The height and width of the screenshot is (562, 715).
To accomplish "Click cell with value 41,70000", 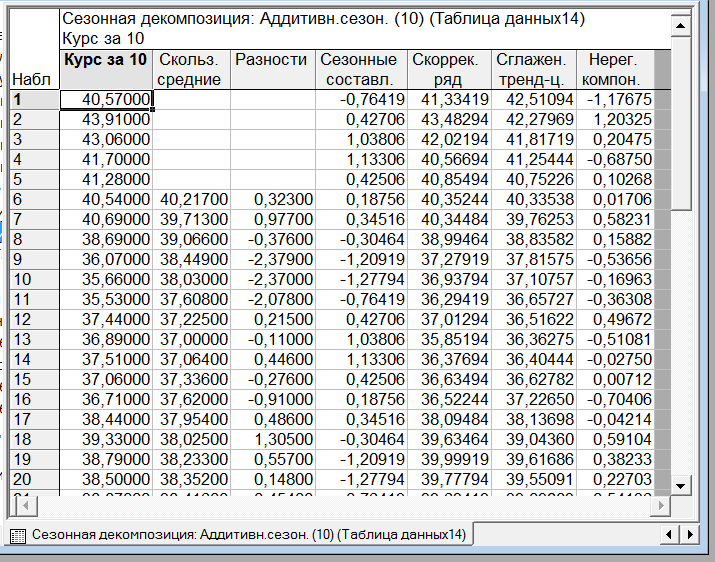I will tap(106, 159).
